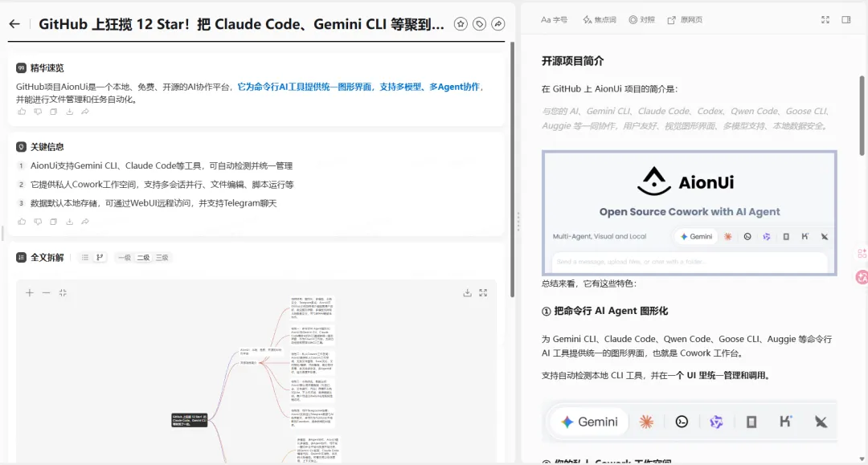Go back using the arrow beside the title
Viewport: 868px width, 465px height.
[x=14, y=24]
